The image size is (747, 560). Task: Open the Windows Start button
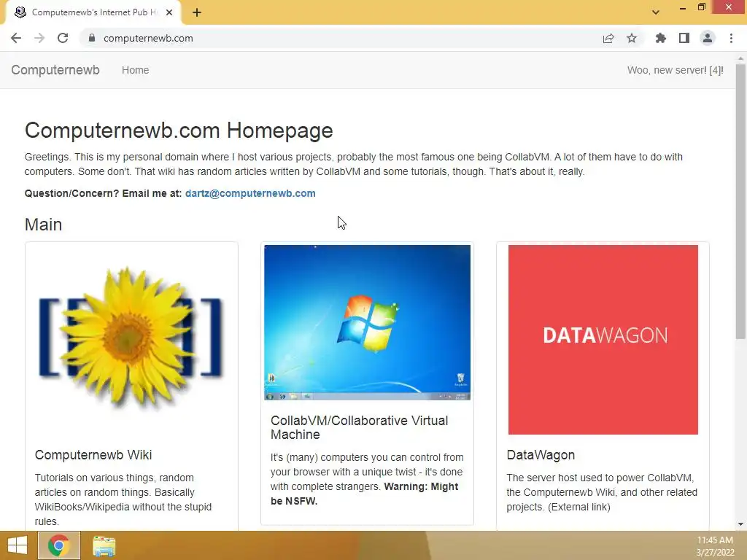(18, 545)
